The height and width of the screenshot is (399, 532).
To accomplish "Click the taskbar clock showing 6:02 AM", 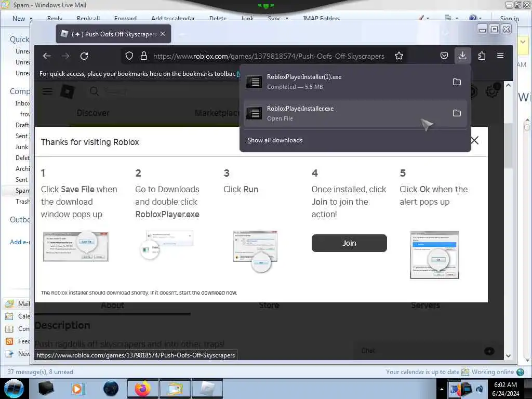I will (x=506, y=389).
